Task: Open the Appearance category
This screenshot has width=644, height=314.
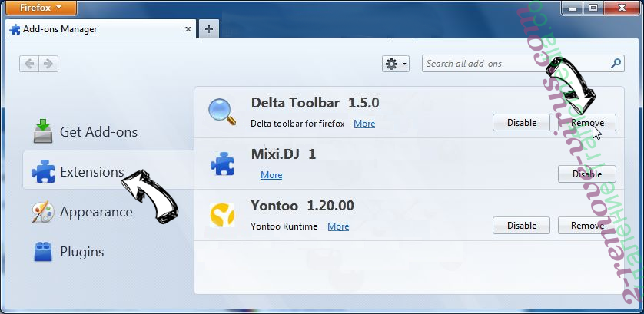Action: pos(96,212)
